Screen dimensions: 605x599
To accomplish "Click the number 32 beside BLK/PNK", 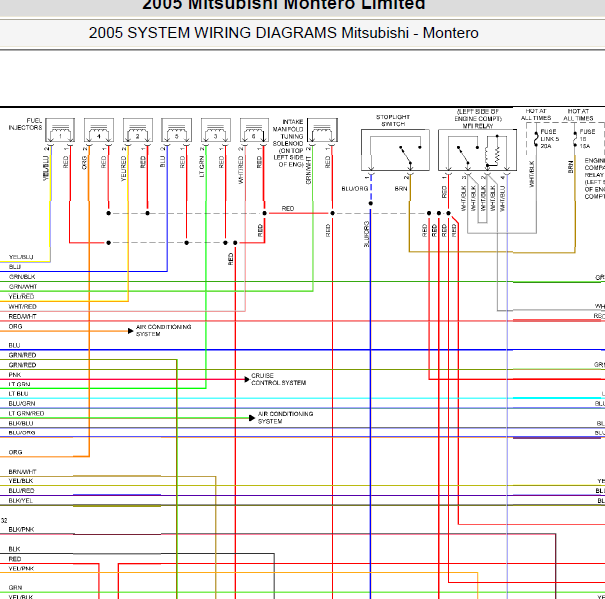I will click(x=4, y=521).
